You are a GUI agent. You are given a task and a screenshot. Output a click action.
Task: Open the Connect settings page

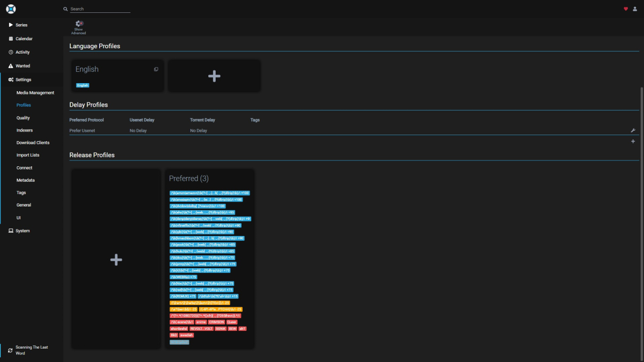[24, 167]
